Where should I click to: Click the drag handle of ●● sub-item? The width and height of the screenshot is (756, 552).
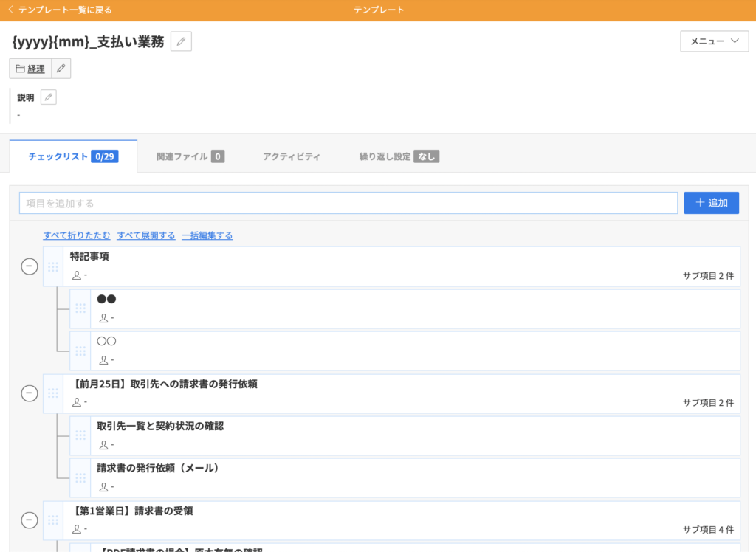pos(80,308)
